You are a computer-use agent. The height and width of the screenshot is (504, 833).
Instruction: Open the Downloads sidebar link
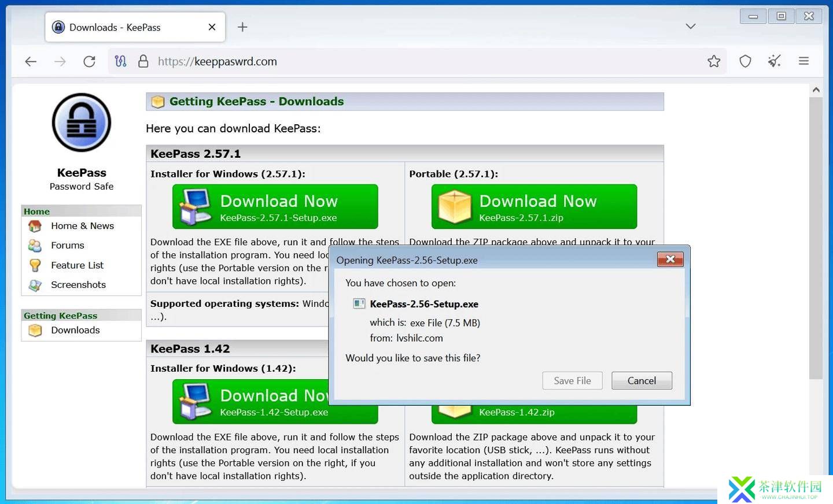pos(75,330)
